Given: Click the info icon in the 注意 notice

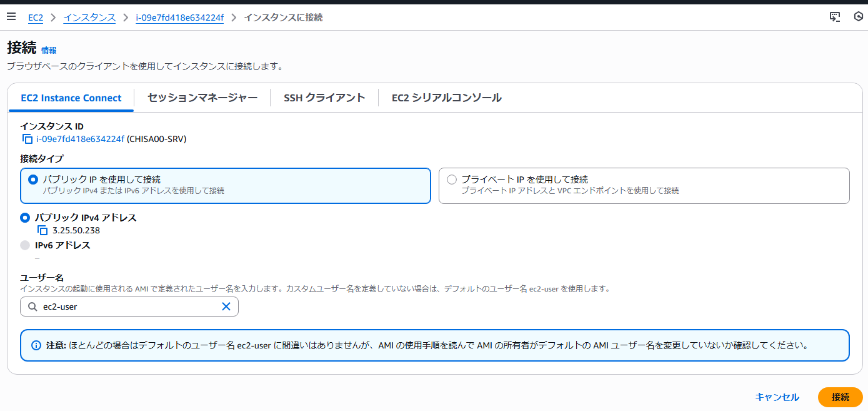Looking at the screenshot, I should (36, 345).
